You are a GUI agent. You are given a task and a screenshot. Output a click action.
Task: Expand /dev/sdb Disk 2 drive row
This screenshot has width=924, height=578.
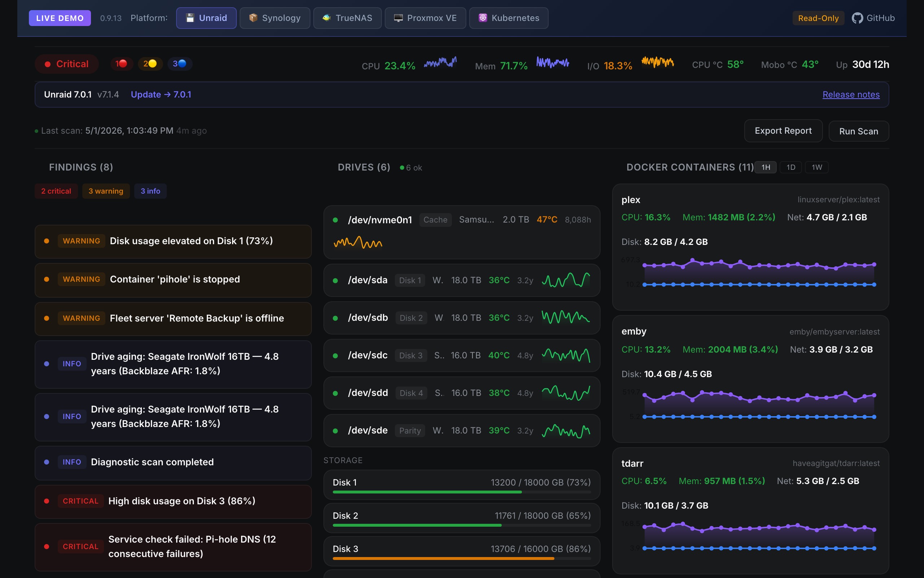[462, 318]
